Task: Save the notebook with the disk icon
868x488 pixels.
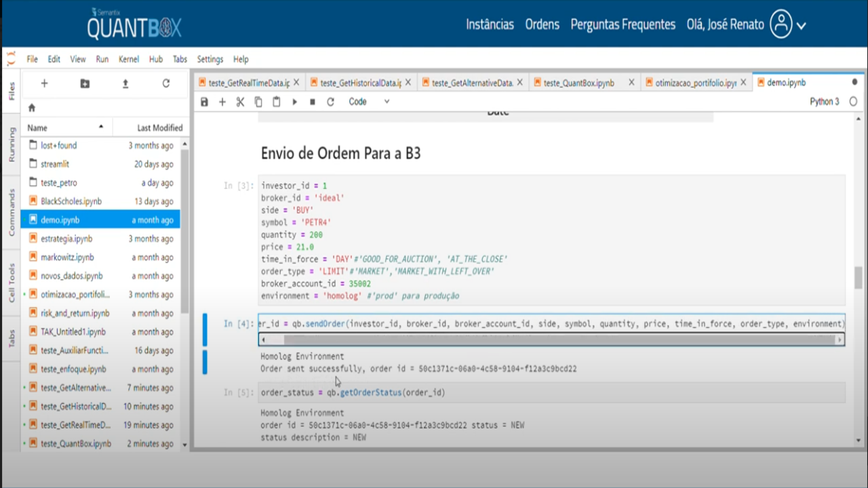Action: [x=204, y=102]
